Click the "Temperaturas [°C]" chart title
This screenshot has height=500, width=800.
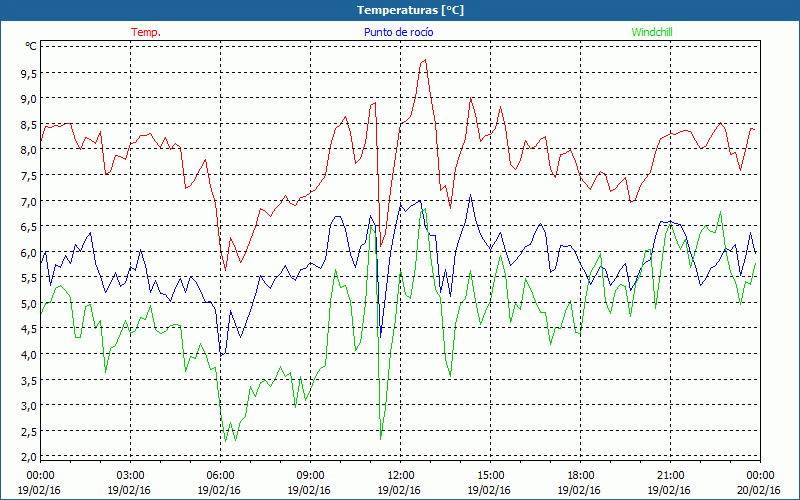pyautogui.click(x=410, y=10)
